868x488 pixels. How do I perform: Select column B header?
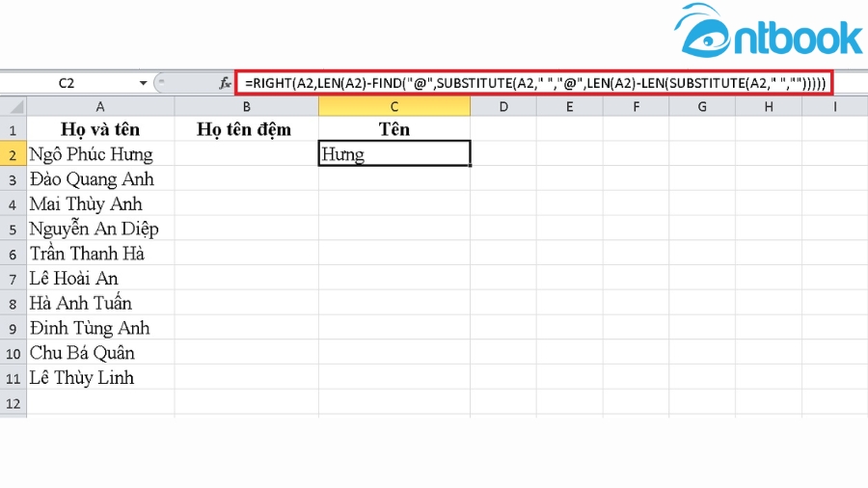coord(246,106)
